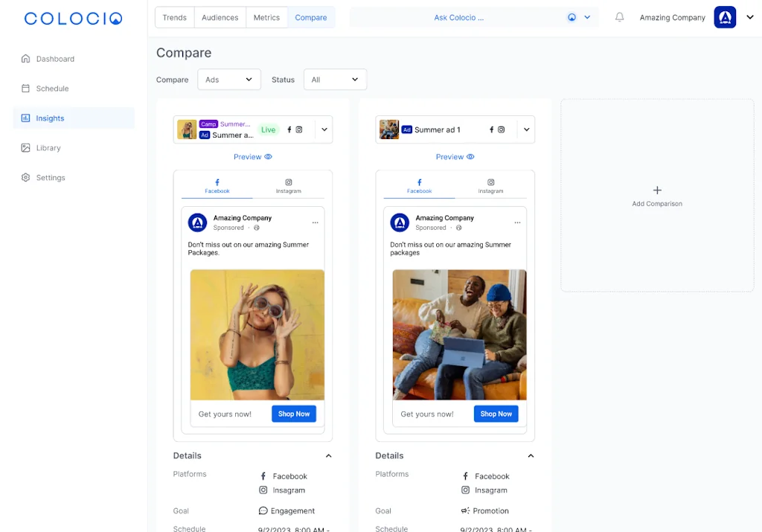Click Shop Now on the second ad
The width and height of the screenshot is (762, 532).
tap(496, 414)
